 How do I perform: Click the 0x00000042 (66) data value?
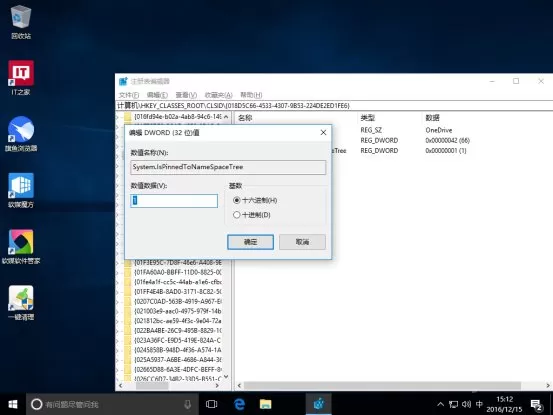click(448, 140)
